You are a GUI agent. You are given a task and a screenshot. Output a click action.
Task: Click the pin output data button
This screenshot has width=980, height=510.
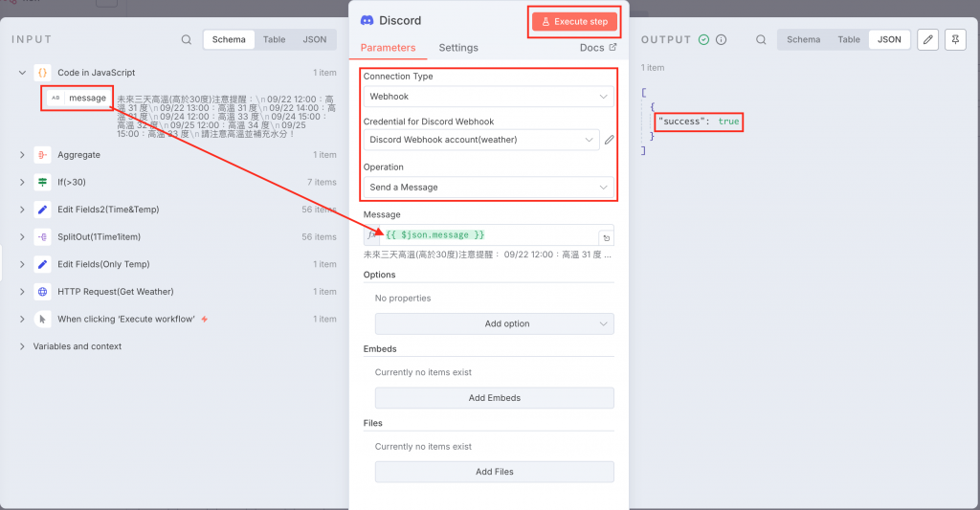[x=955, y=39]
